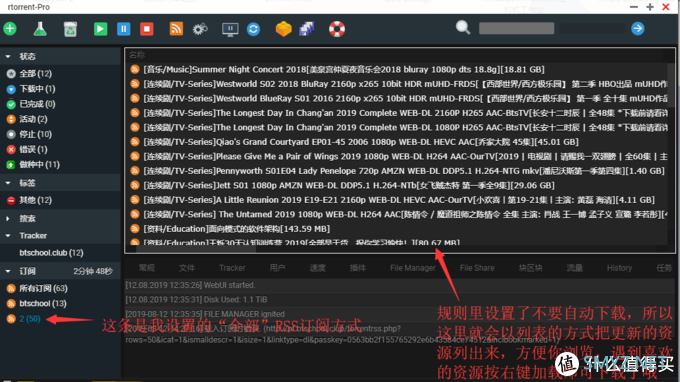Image resolution: width=680 pixels, height=382 pixels.
Task: Start the torrent with the green play button
Action: click(x=100, y=29)
